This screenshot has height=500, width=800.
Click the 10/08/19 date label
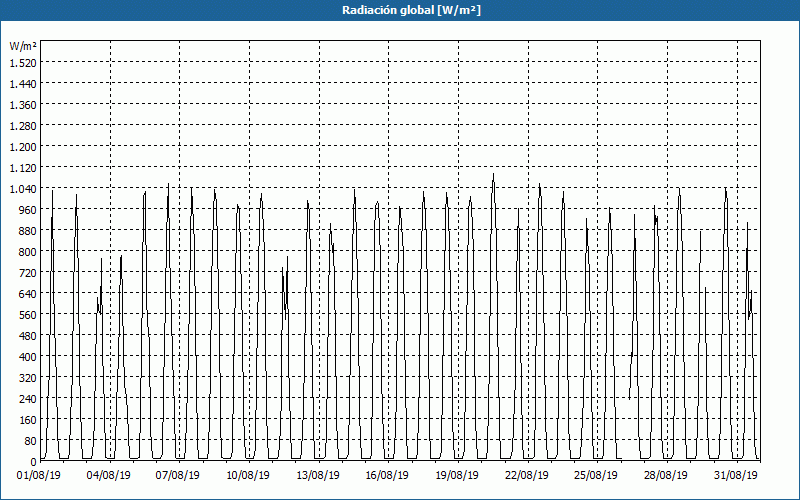248,476
